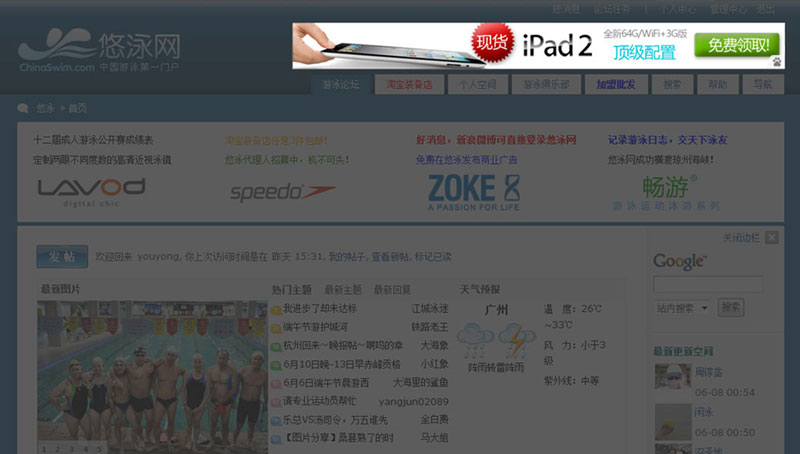
Task: Open the 个人空间 tab
Action: 478,85
